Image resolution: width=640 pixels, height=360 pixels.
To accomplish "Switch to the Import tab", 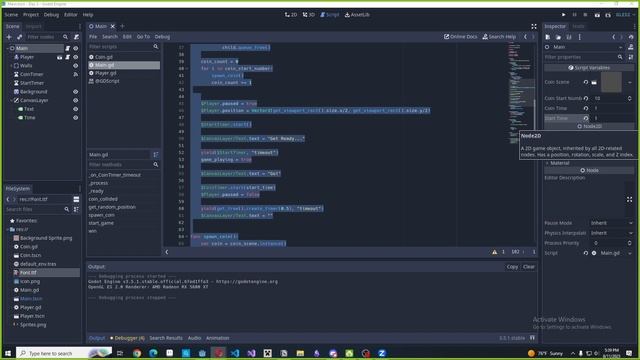I will click(33, 27).
